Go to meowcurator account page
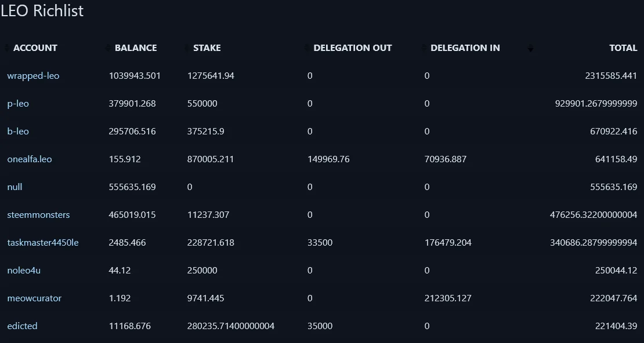Viewport: 644px width, 343px height. (34, 298)
